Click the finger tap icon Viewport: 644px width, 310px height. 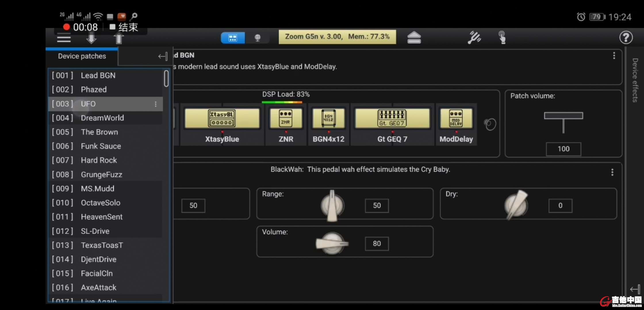point(502,38)
